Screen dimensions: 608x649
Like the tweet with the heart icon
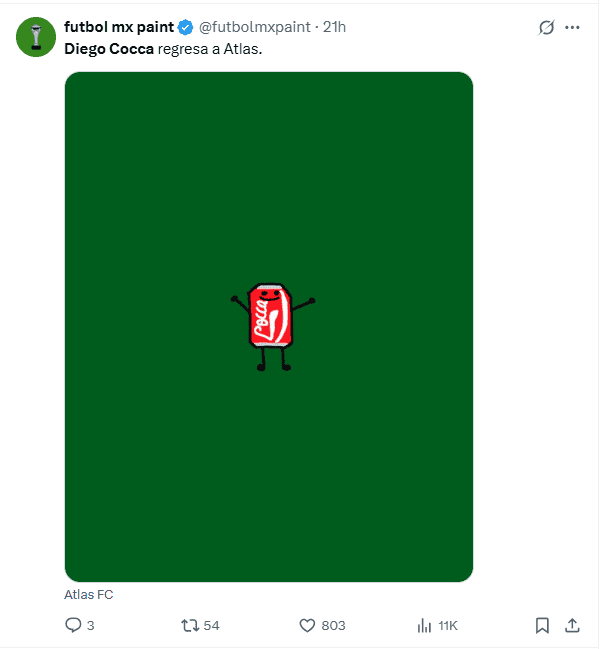308,625
